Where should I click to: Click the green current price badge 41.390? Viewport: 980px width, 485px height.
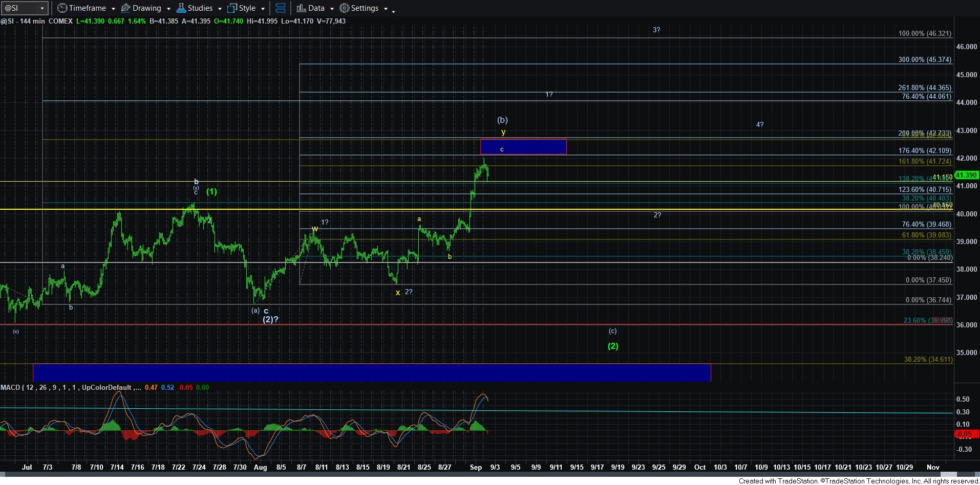(x=967, y=175)
